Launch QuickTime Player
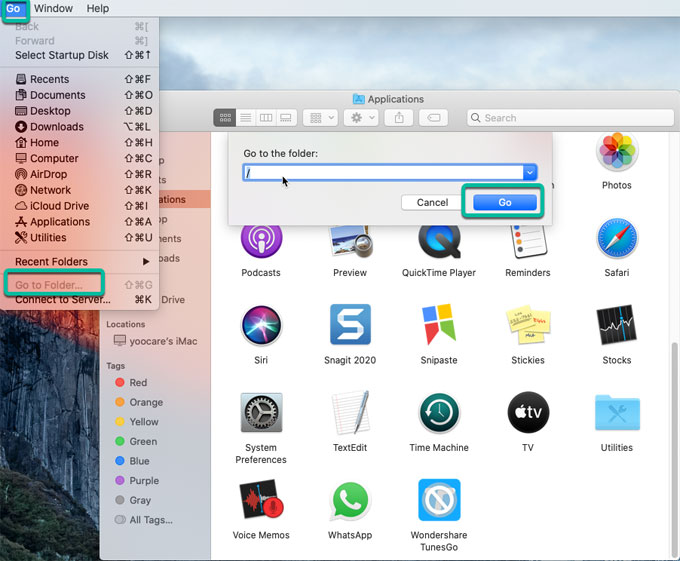Viewport: 680px width, 561px height. (439, 241)
